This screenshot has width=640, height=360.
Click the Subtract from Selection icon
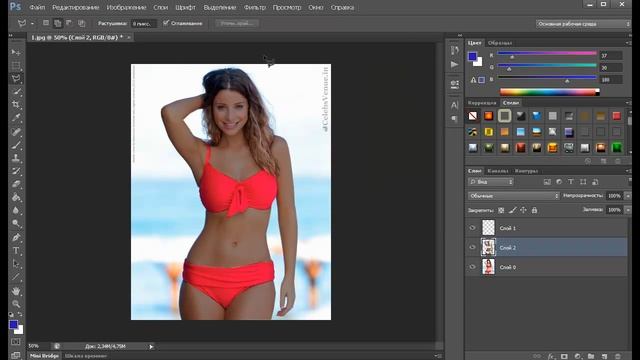click(x=69, y=23)
